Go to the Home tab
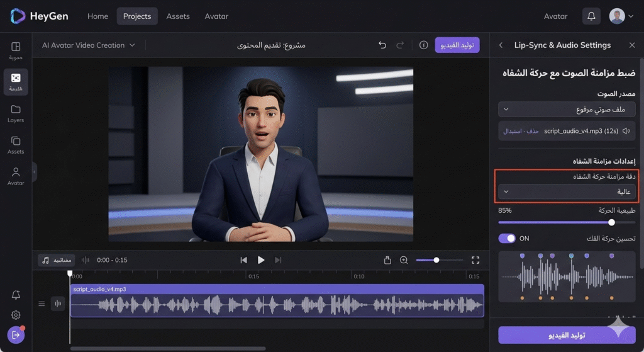The image size is (644, 352). tap(97, 16)
